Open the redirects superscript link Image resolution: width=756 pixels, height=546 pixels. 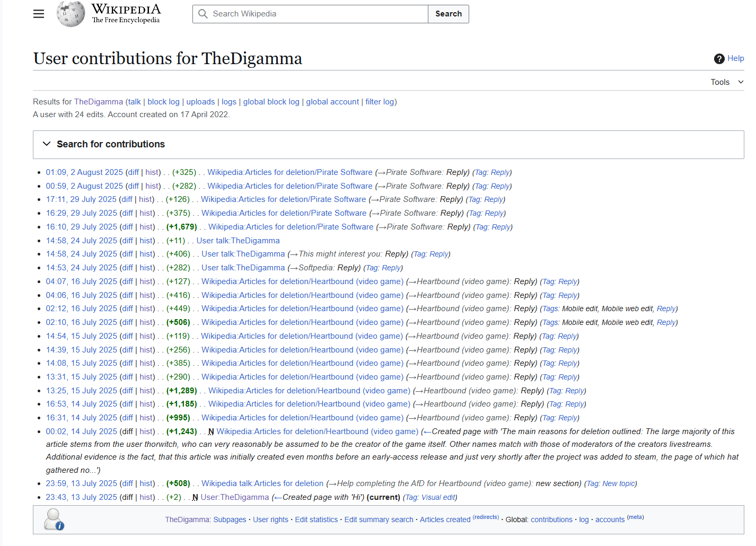tap(486, 517)
